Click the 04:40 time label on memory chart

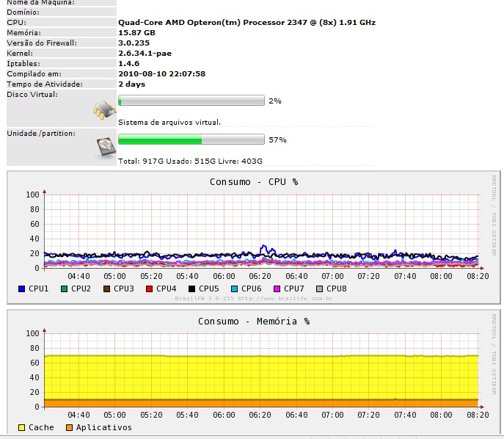click(x=78, y=415)
